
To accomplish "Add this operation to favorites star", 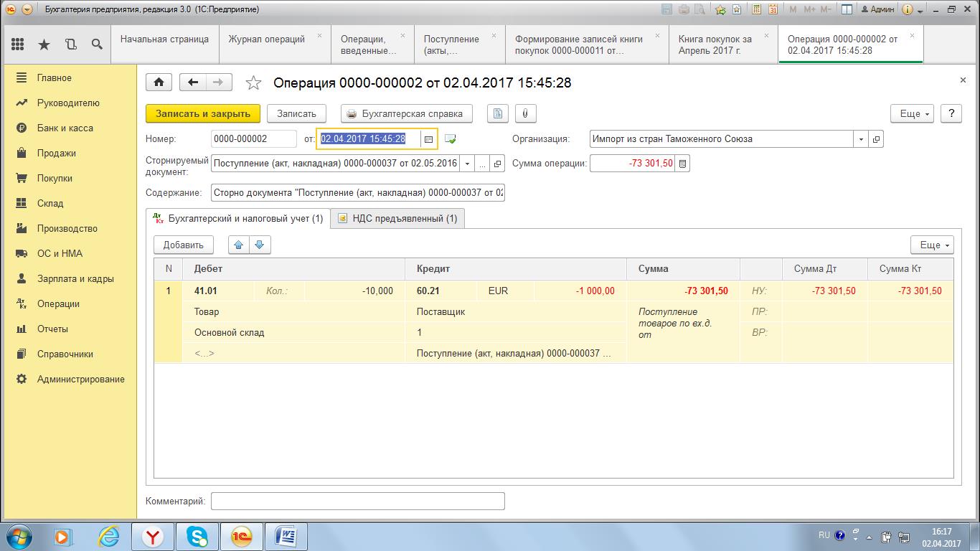I will [x=253, y=83].
